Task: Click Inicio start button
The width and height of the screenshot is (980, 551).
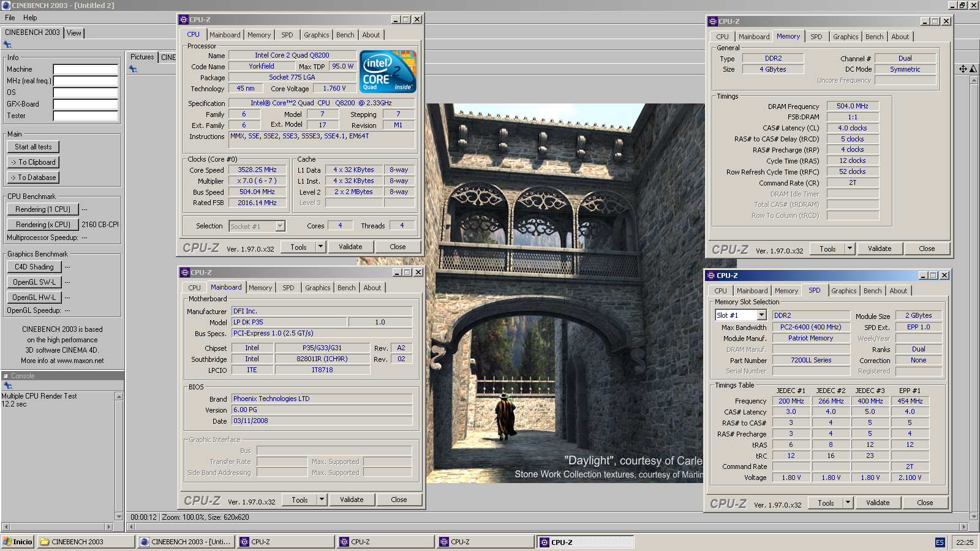Action: coord(18,542)
